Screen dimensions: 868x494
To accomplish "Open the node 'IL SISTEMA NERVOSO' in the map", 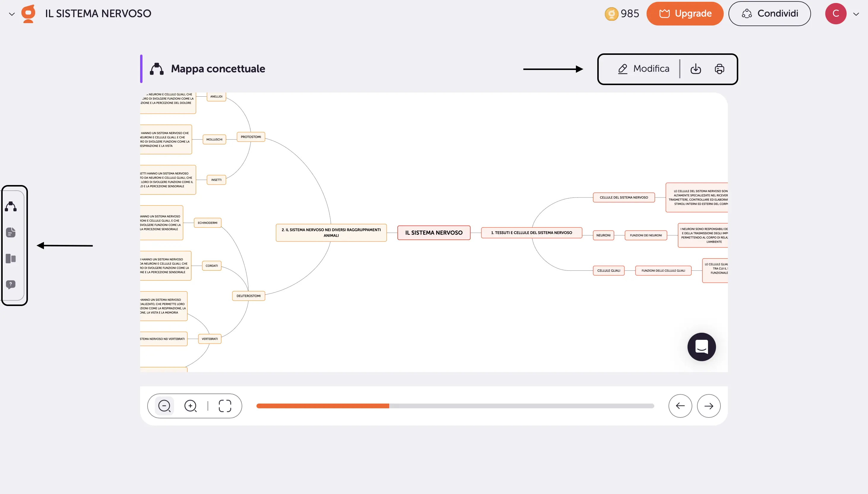I will [x=434, y=232].
